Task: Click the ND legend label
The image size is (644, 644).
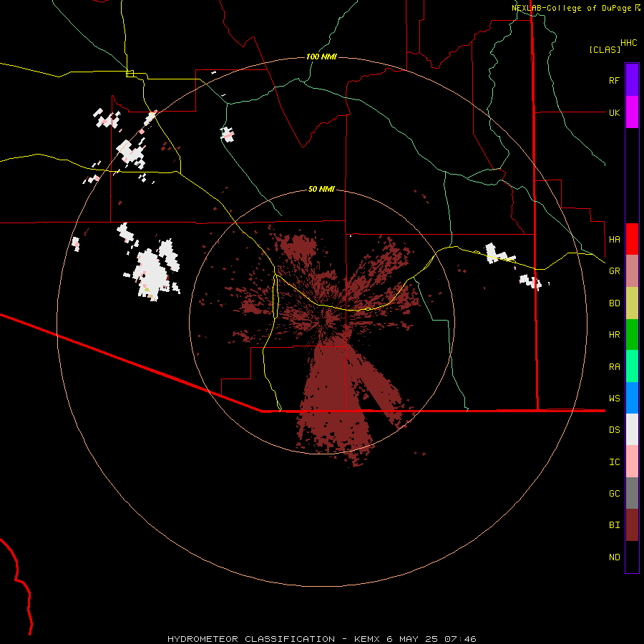Action: 614,557
